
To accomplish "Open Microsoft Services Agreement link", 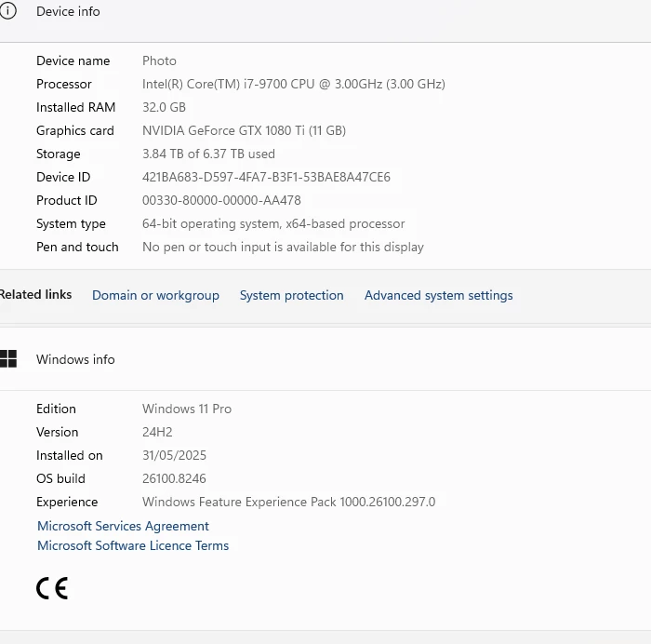I will (x=124, y=526).
